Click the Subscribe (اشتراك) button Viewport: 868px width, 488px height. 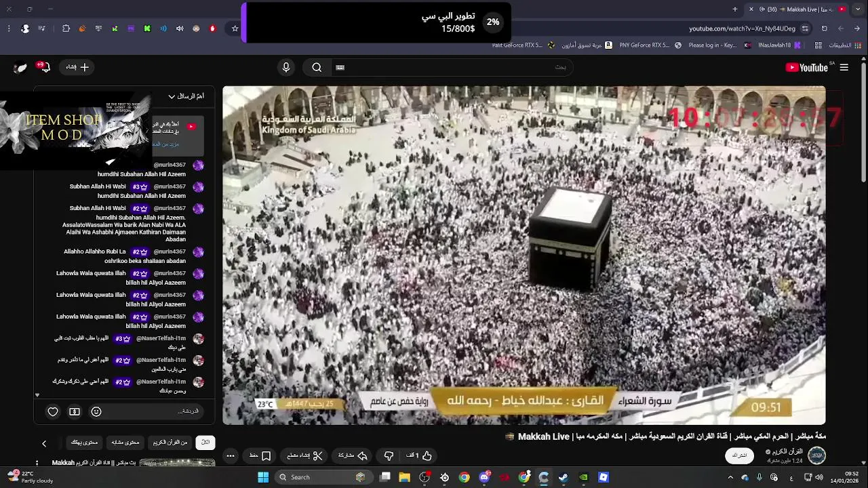pos(740,455)
